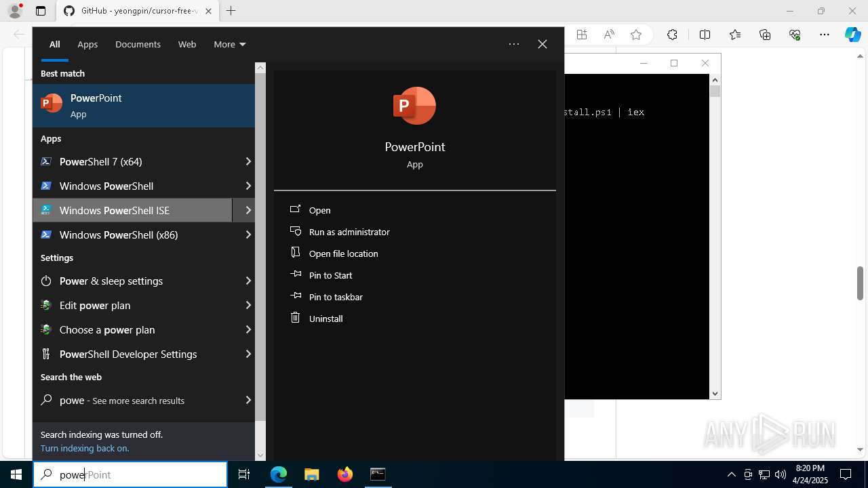This screenshot has height=488, width=868.
Task: Click the console window scroll up arrow
Action: pos(715,79)
